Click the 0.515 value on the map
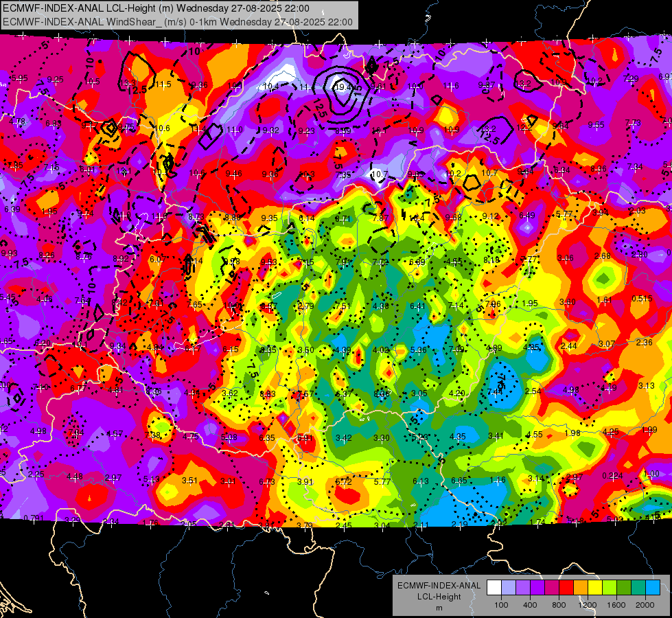The height and width of the screenshot is (618, 672). point(642,299)
